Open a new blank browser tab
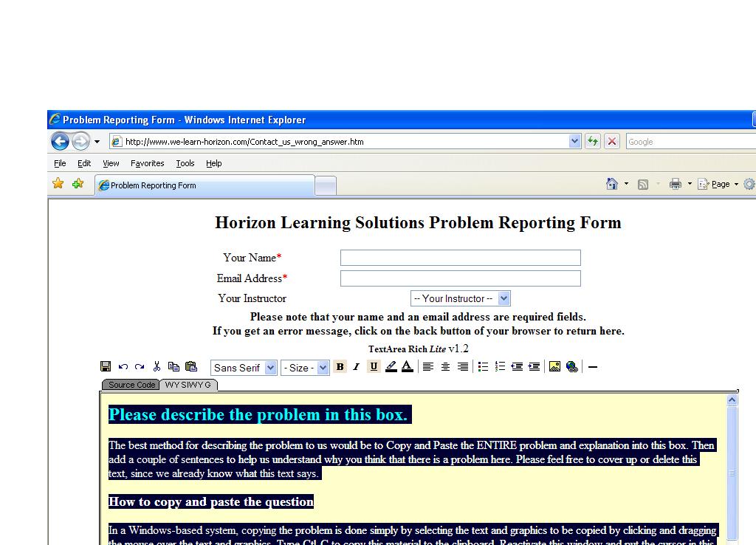 (x=326, y=186)
